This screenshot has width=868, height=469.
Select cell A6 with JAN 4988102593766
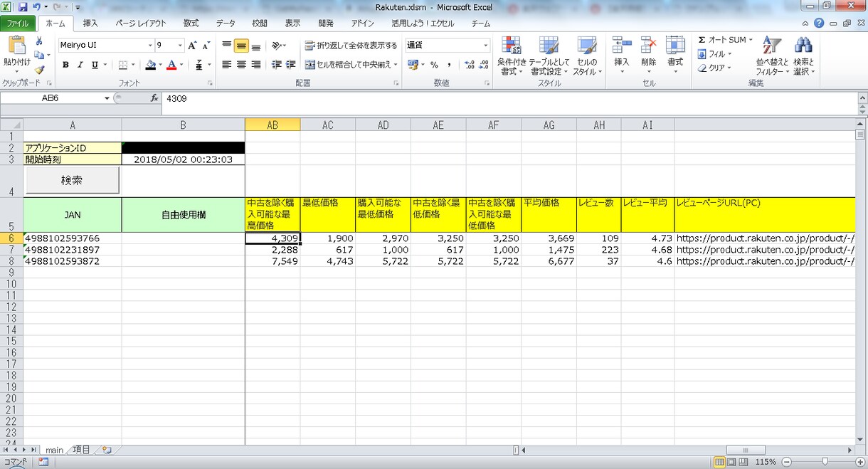[73, 238]
